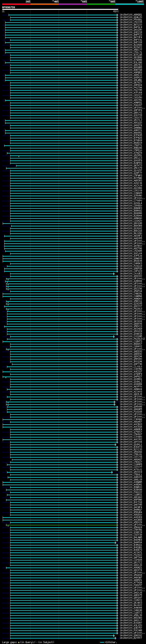
Task: Click the red 20% identity legend bar
Action: coord(16,4)
